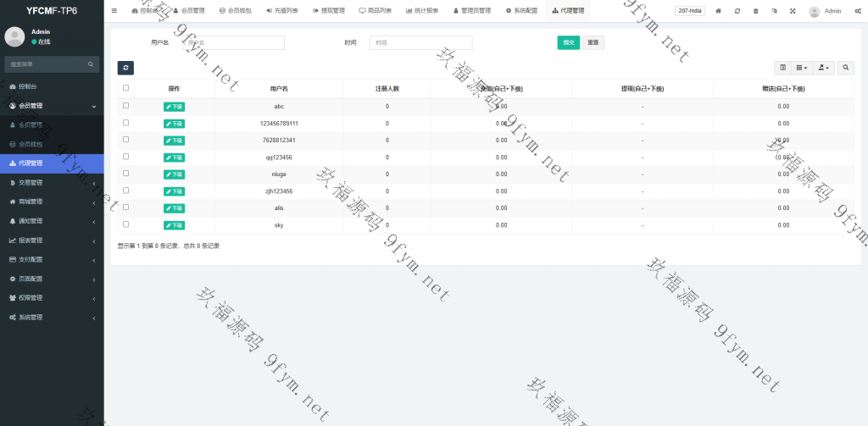Expand the 商城管理 sidebar menu
Image resolution: width=868 pixels, height=426 pixels.
click(52, 202)
